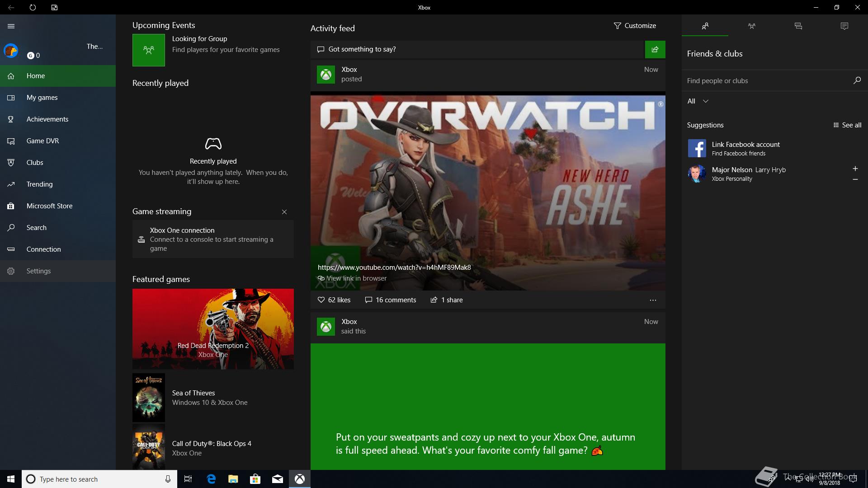Select Home in sidebar
Viewport: 868px width, 488px height.
click(58, 76)
